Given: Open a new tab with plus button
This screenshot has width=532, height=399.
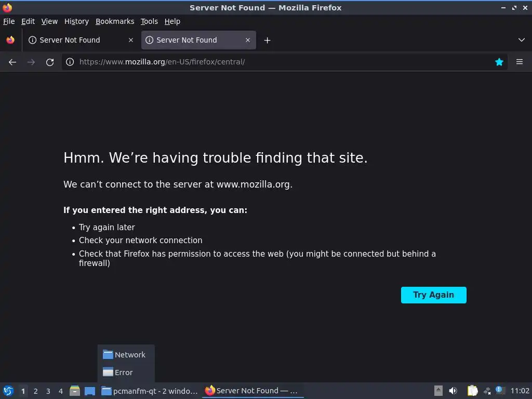Looking at the screenshot, I should pos(268,41).
